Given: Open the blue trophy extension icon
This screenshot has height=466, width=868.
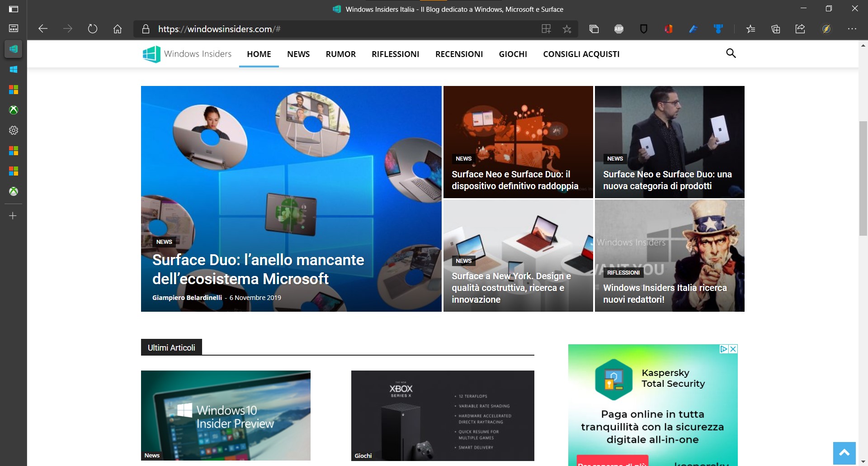Looking at the screenshot, I should [x=718, y=29].
